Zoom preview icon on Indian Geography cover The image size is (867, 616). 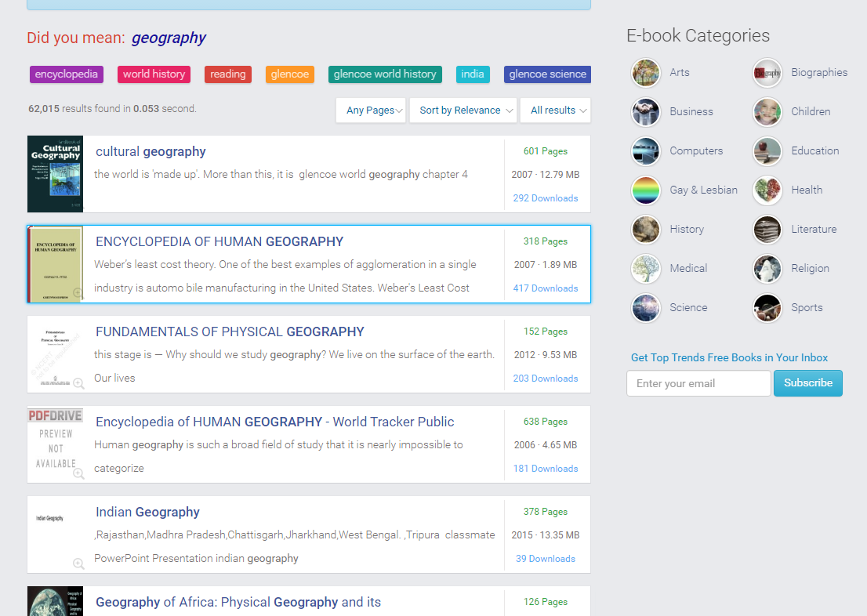point(78,563)
